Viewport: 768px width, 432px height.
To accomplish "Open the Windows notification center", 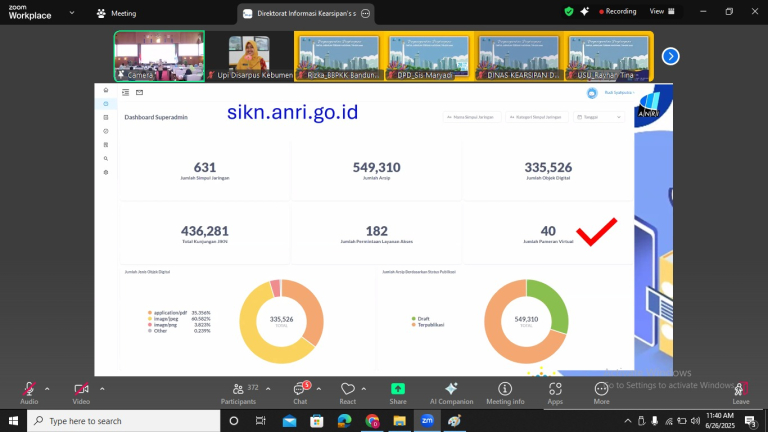I will (750, 421).
